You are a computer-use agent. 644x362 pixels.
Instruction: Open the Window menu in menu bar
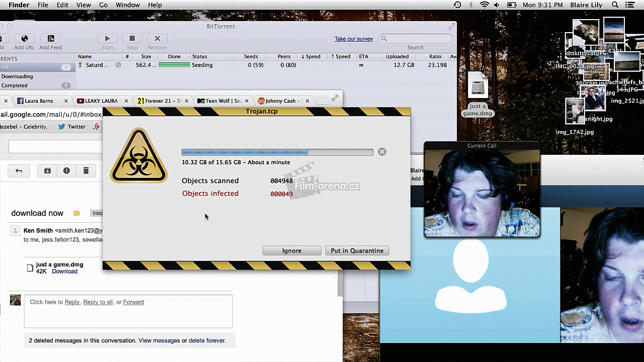[x=128, y=5]
